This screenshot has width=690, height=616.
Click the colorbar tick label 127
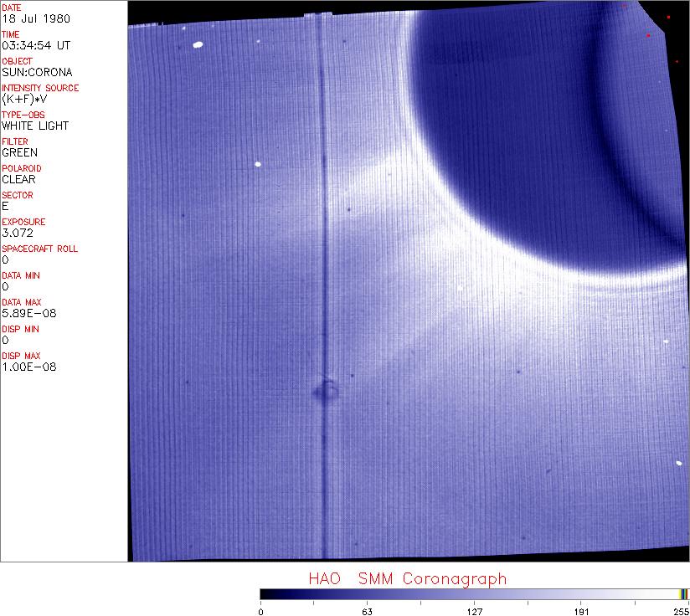pyautogui.click(x=474, y=611)
